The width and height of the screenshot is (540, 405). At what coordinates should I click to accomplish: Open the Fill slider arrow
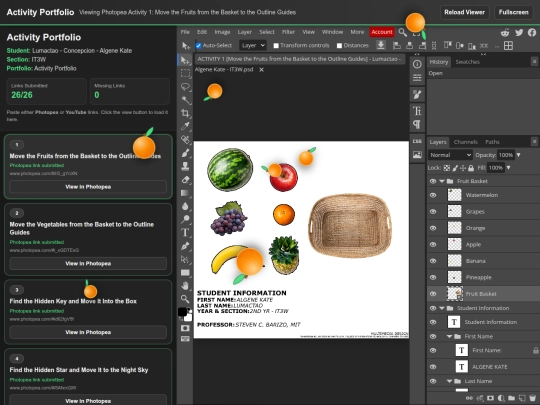(x=508, y=168)
